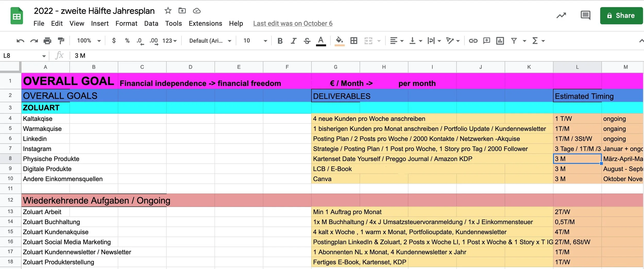
Task: Open the fill color picker
Action: (x=340, y=41)
